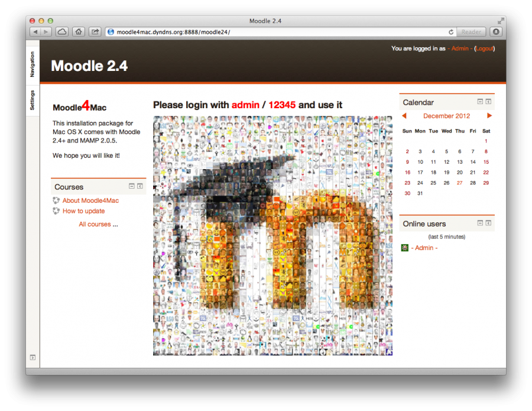532x411 pixels.
Task: Advance the Calendar to the next month
Action: [x=489, y=116]
